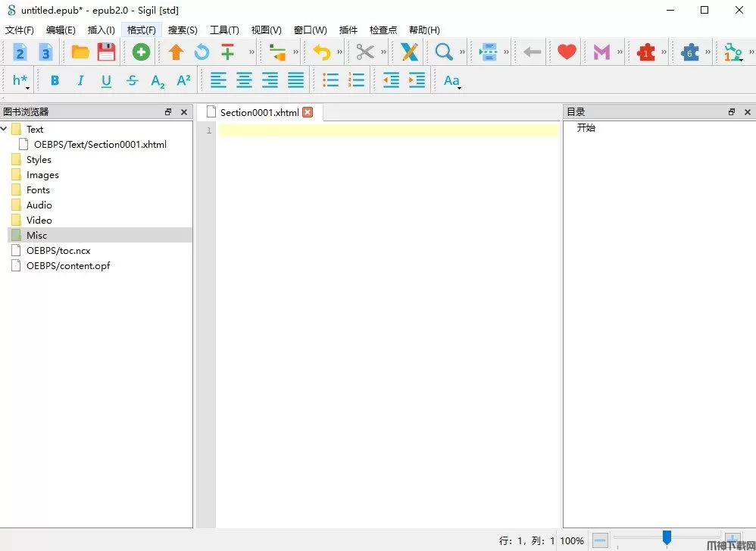
Task: Open the heading style h* dropdown
Action: 20,81
